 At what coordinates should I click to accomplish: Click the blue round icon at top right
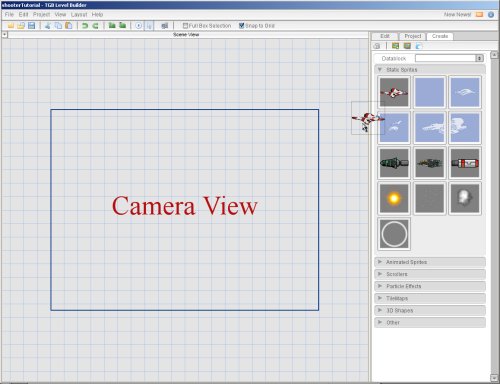[x=491, y=15]
